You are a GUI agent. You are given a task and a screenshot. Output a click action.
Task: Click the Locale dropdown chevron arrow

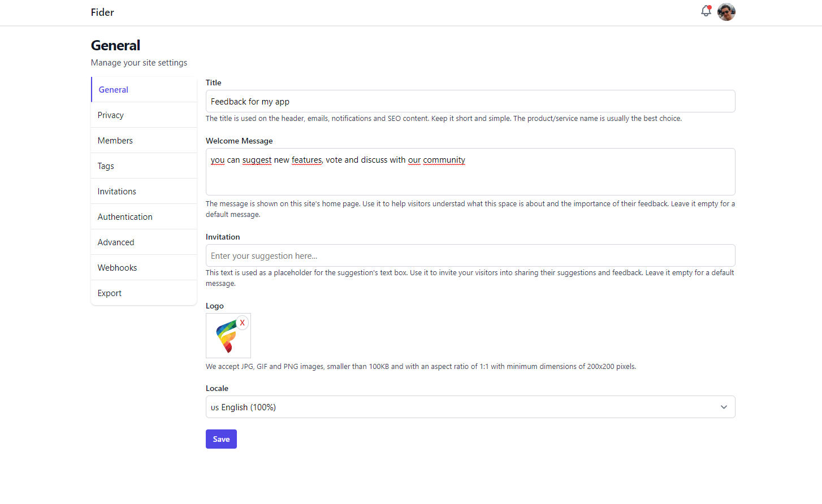(x=724, y=407)
